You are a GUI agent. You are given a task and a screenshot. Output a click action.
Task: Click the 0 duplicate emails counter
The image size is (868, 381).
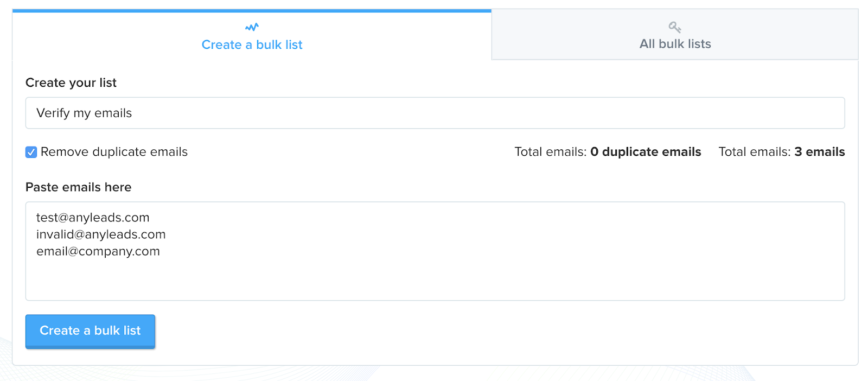646,152
